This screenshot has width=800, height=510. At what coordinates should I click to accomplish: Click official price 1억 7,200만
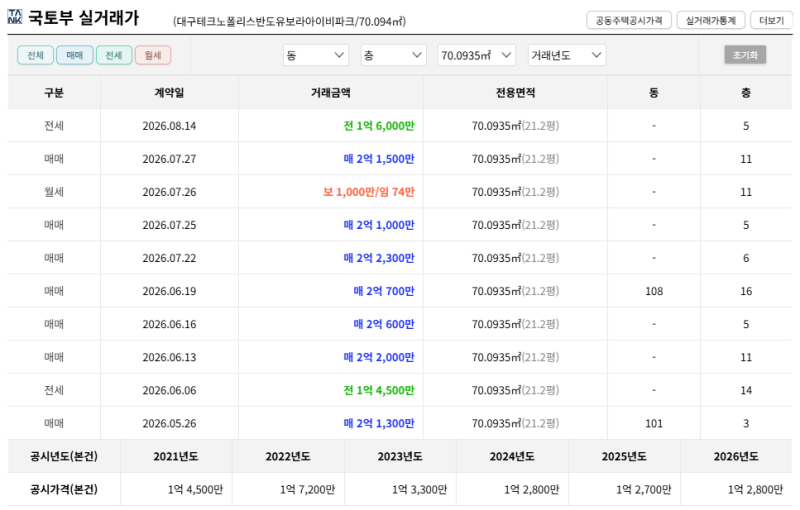(x=307, y=490)
